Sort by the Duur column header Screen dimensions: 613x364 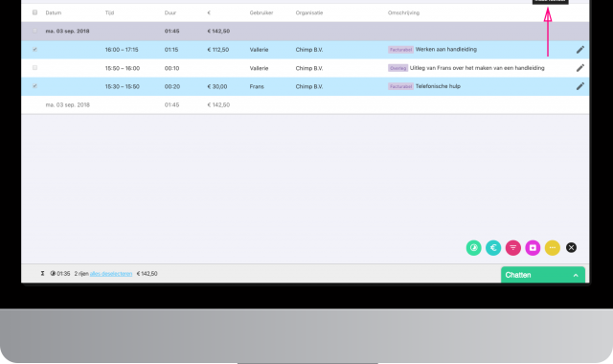pyautogui.click(x=170, y=12)
